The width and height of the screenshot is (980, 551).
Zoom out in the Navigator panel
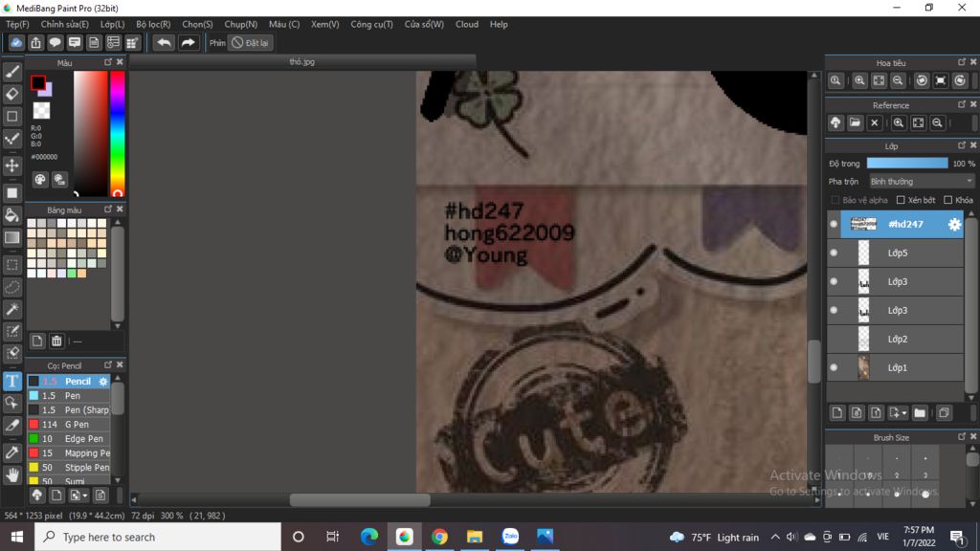pyautogui.click(x=898, y=80)
